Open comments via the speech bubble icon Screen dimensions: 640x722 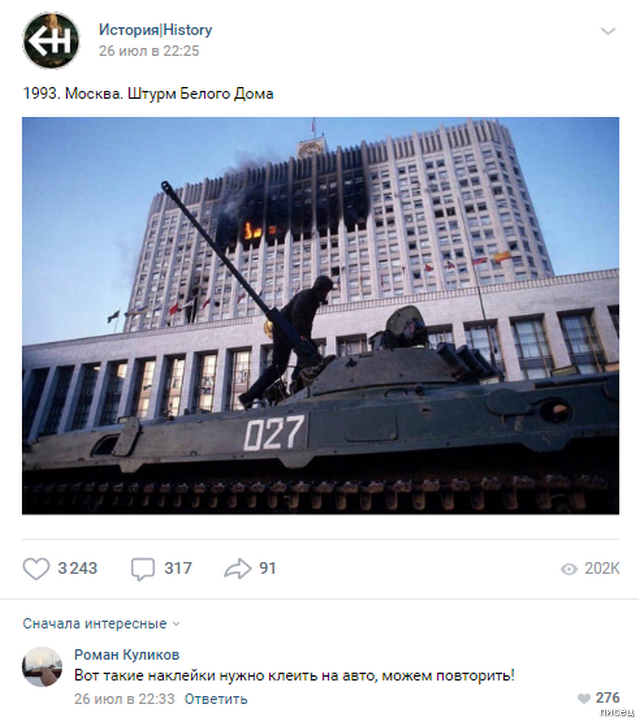click(143, 569)
